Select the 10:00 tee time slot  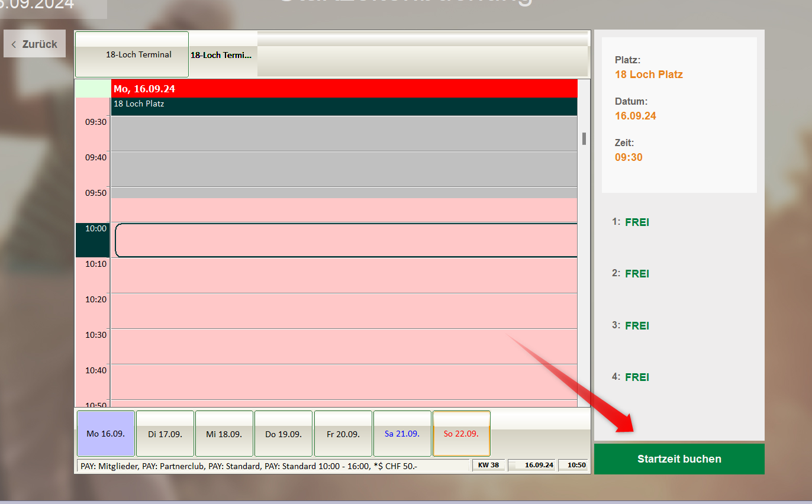346,240
